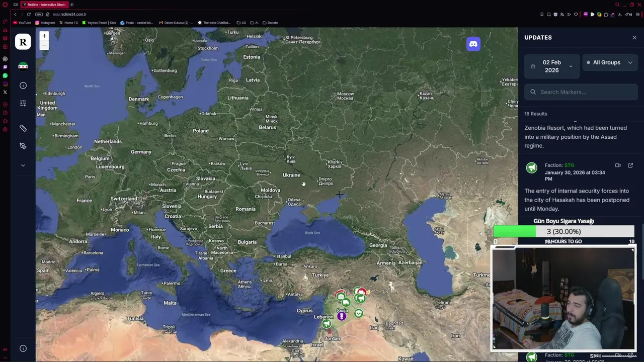Open the Instagram bookmark

click(45, 23)
